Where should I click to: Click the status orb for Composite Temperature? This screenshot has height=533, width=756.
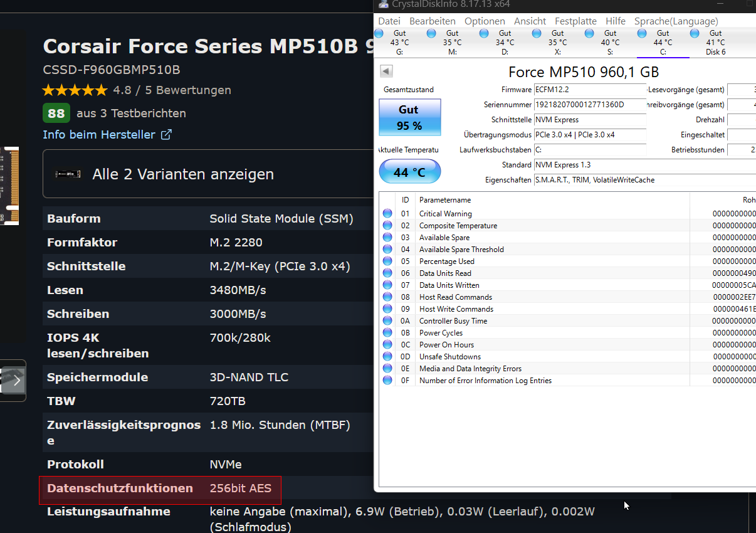pos(387,226)
